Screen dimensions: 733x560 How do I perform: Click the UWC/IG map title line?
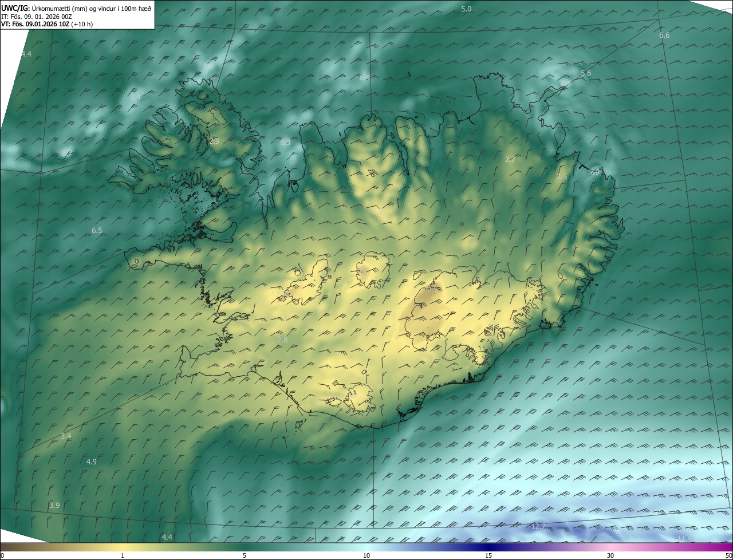(x=76, y=8)
